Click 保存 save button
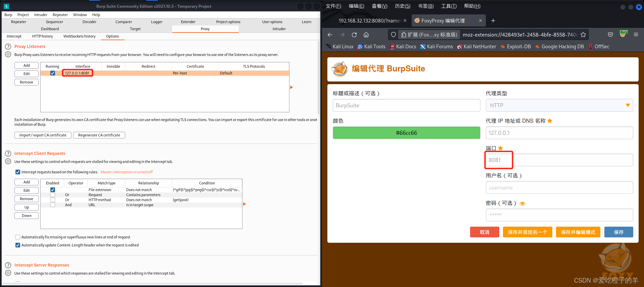 point(619,232)
